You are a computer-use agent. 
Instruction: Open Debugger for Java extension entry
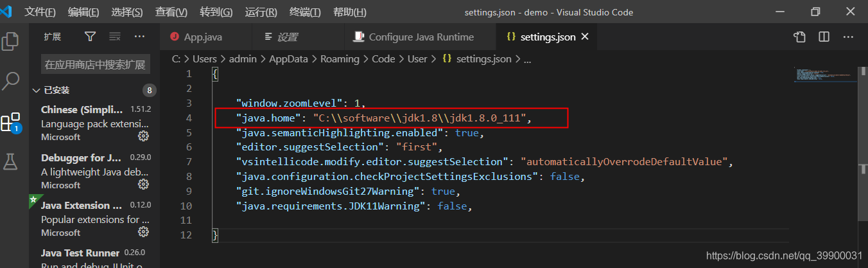pyautogui.click(x=95, y=171)
